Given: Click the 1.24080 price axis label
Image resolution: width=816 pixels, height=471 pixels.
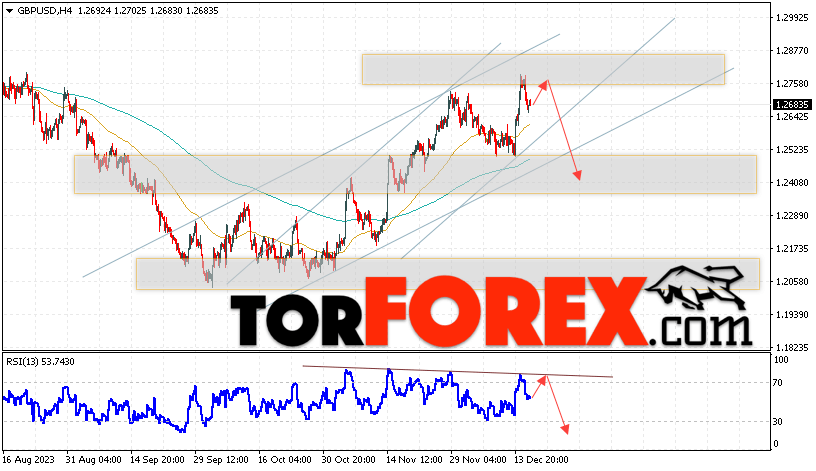Looking at the screenshot, I should tap(792, 183).
